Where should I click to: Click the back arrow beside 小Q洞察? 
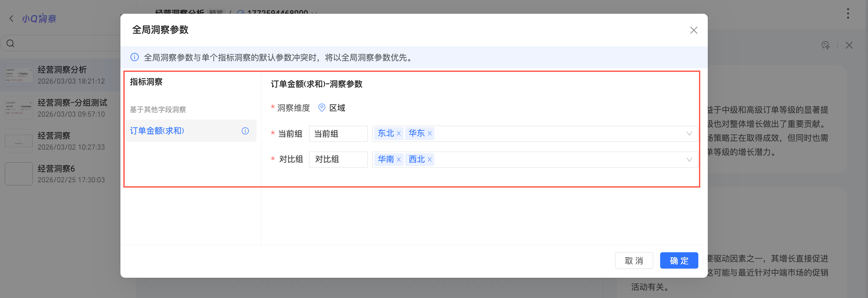click(11, 19)
